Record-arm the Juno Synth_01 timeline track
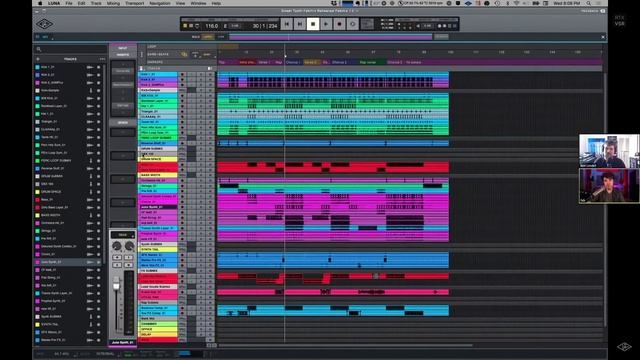The image size is (640, 360). point(182,207)
